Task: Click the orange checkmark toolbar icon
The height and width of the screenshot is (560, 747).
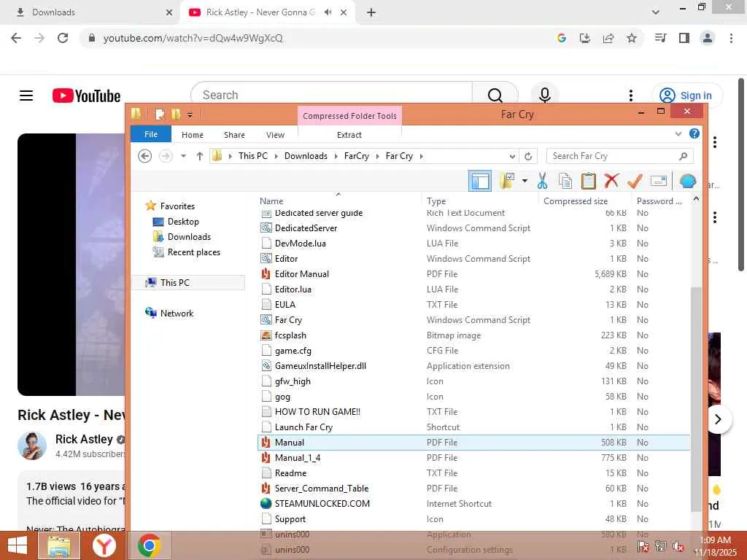Action: coord(635,181)
